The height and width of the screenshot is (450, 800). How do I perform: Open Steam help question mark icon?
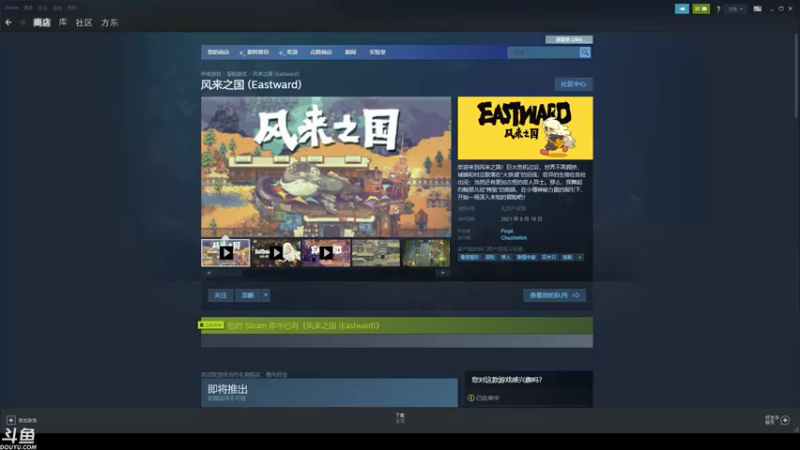[x=718, y=9]
